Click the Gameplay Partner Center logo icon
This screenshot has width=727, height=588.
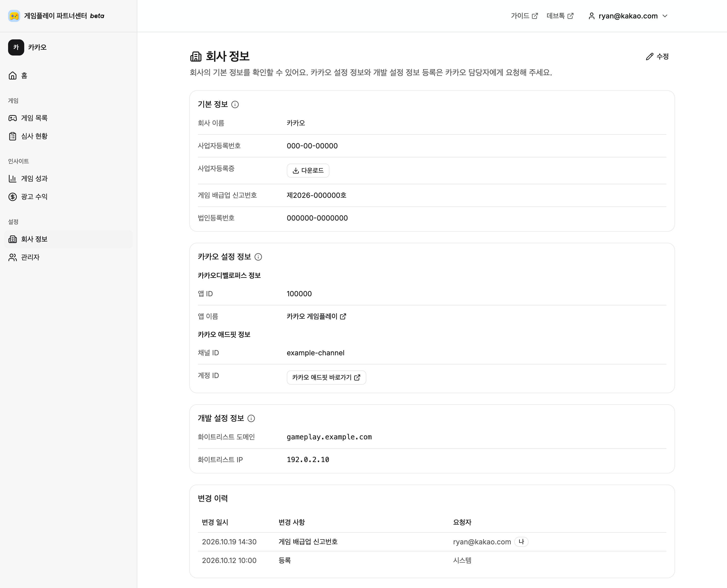[14, 16]
